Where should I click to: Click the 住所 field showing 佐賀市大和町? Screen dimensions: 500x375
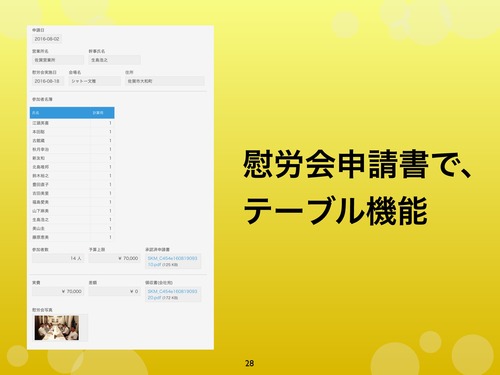point(165,81)
